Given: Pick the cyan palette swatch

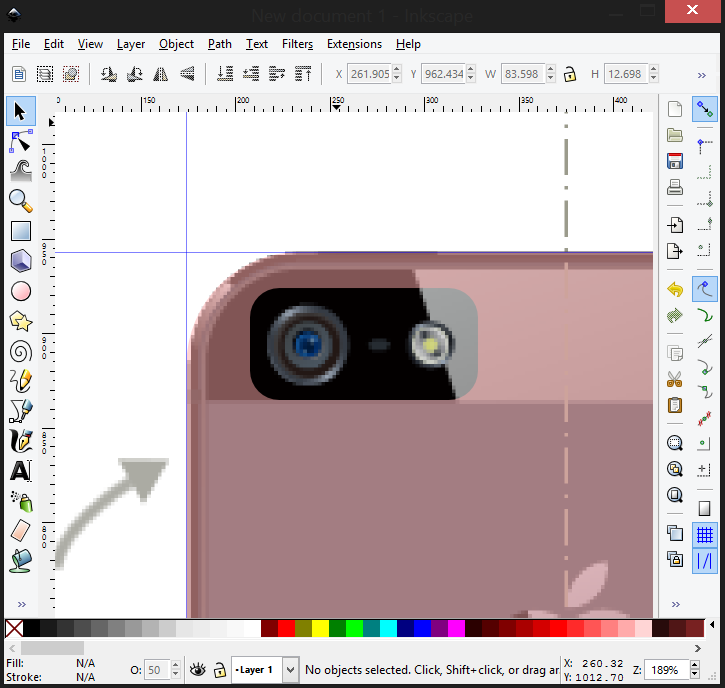Looking at the screenshot, I should click(388, 629).
